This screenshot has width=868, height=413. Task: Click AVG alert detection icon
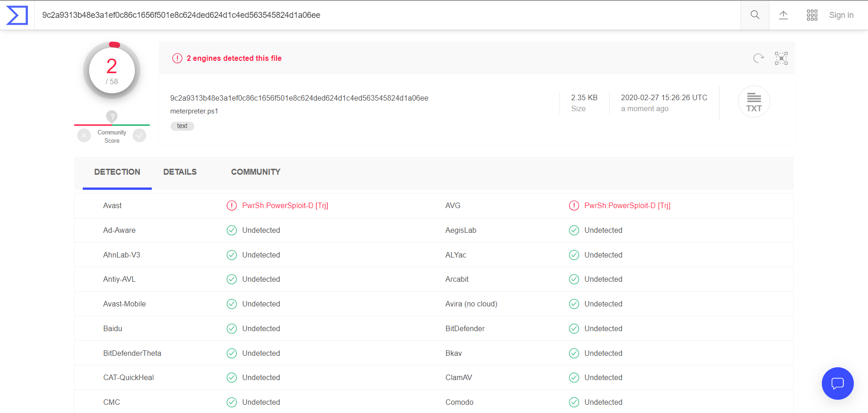coord(574,205)
